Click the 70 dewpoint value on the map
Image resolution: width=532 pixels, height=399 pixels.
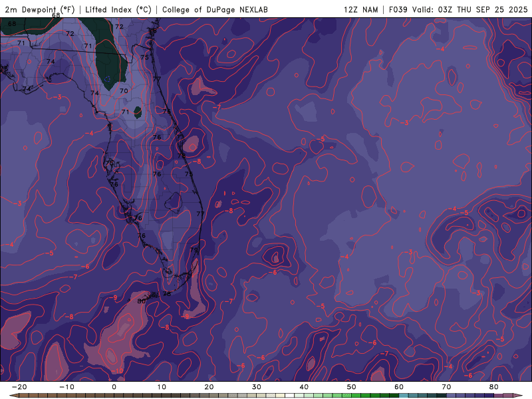124,91
